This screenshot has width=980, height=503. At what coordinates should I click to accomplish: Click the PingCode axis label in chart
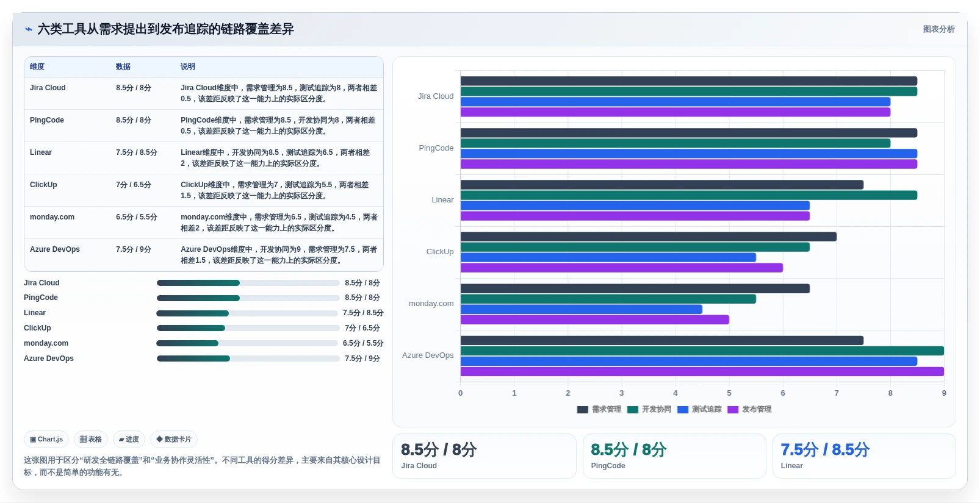(x=436, y=148)
